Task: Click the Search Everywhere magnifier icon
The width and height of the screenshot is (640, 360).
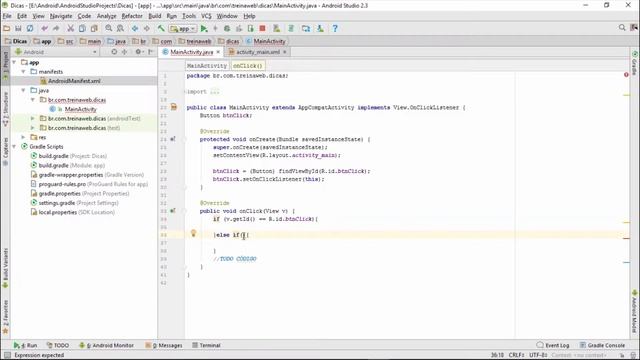Action: pyautogui.click(x=622, y=27)
